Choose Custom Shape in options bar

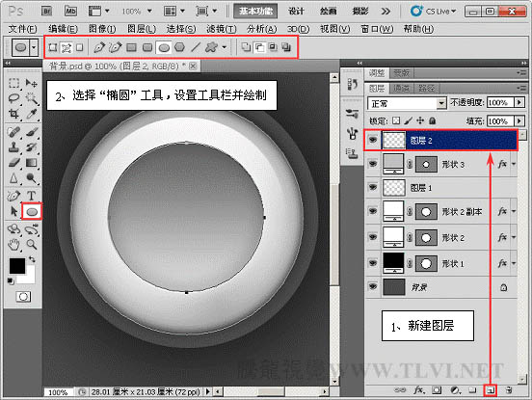(211, 47)
